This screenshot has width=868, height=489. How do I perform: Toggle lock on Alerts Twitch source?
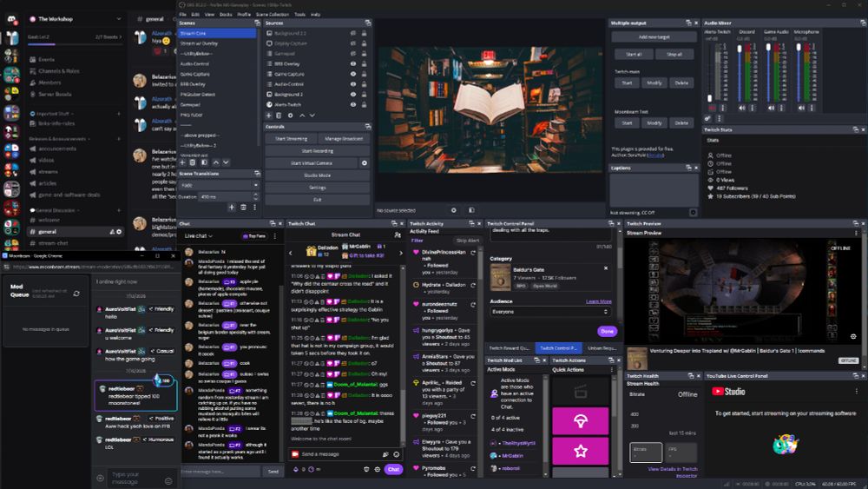click(x=364, y=104)
